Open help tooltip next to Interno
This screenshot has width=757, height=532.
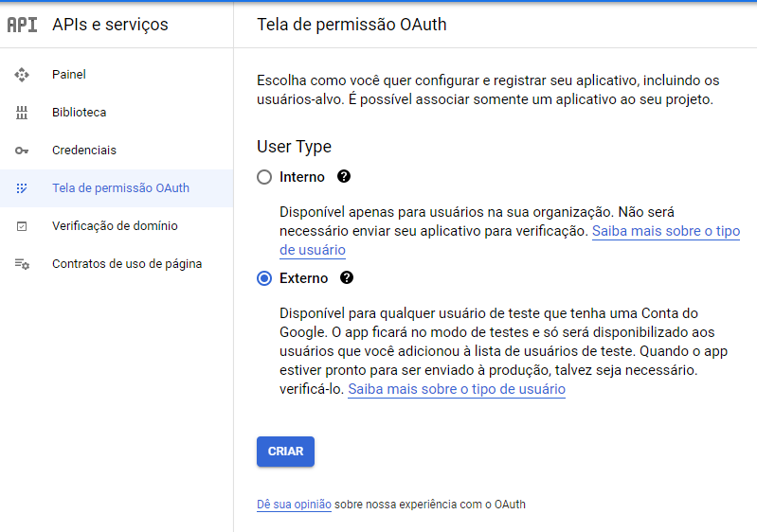pos(344,176)
